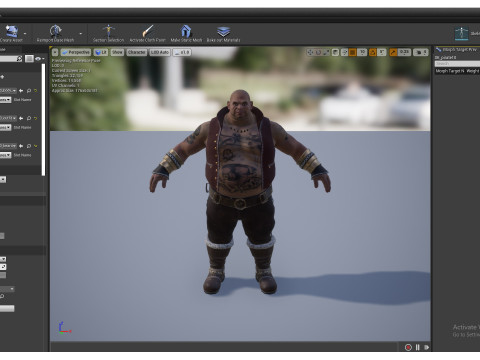480x360 pixels.
Task: Open the viewport options arrow menu
Action: (55, 52)
